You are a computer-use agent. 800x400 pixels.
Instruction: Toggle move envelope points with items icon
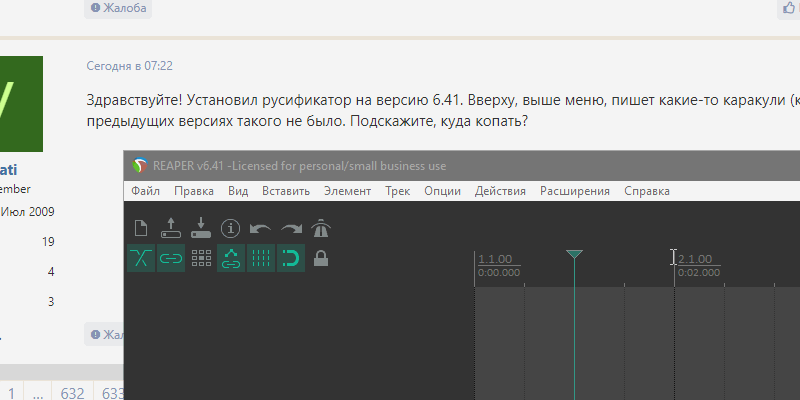[x=231, y=258]
